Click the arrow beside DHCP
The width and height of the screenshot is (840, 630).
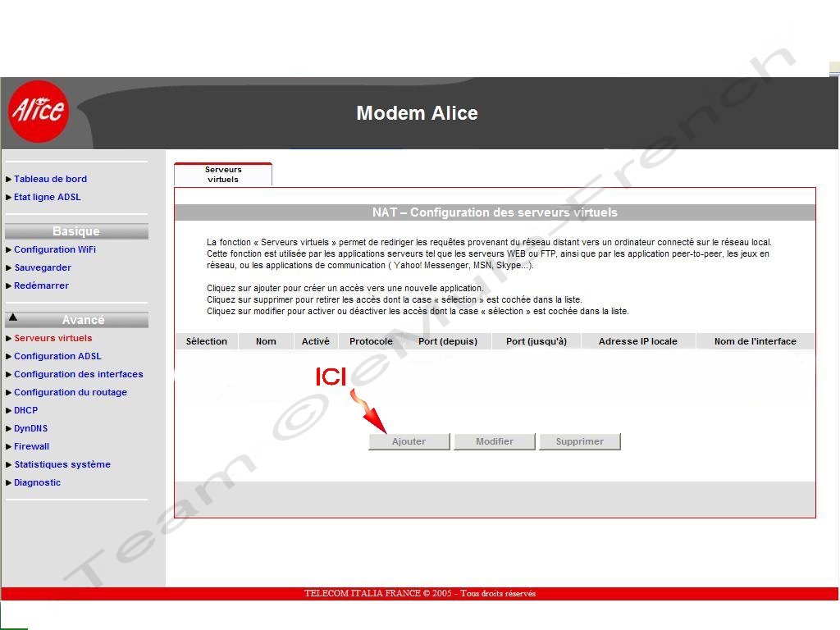[8, 411]
